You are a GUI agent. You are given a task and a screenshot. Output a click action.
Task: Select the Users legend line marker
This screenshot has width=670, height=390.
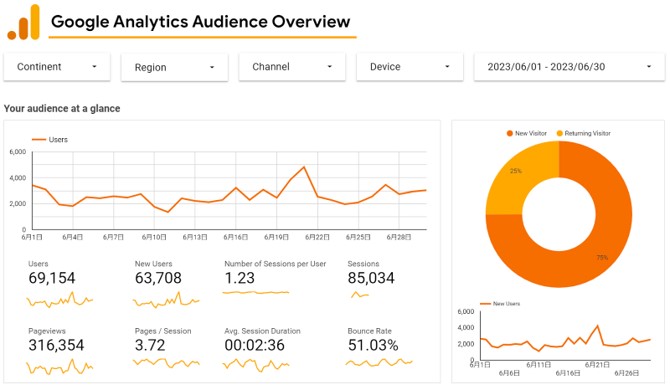pos(39,140)
